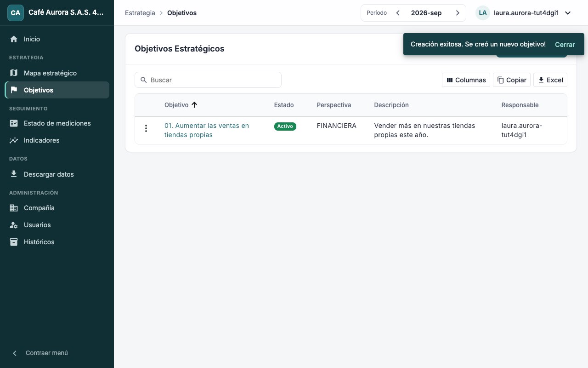Go to Estado de mediciones

pos(57,123)
